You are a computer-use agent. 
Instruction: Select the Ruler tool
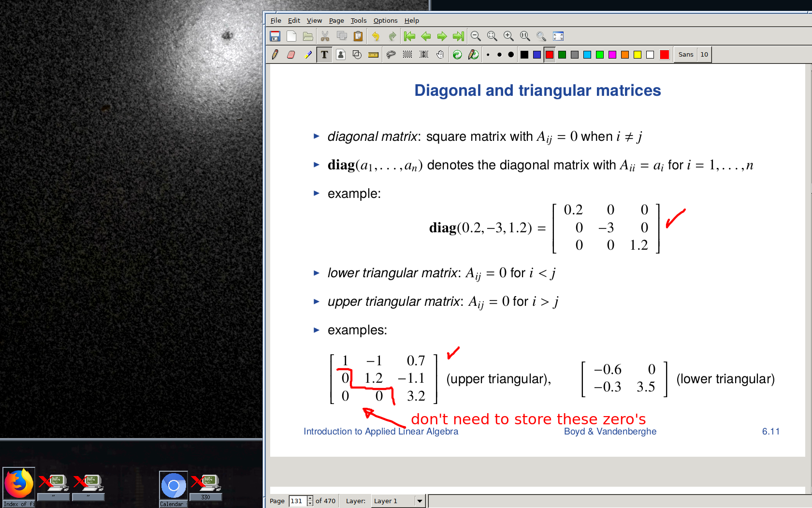pos(373,55)
